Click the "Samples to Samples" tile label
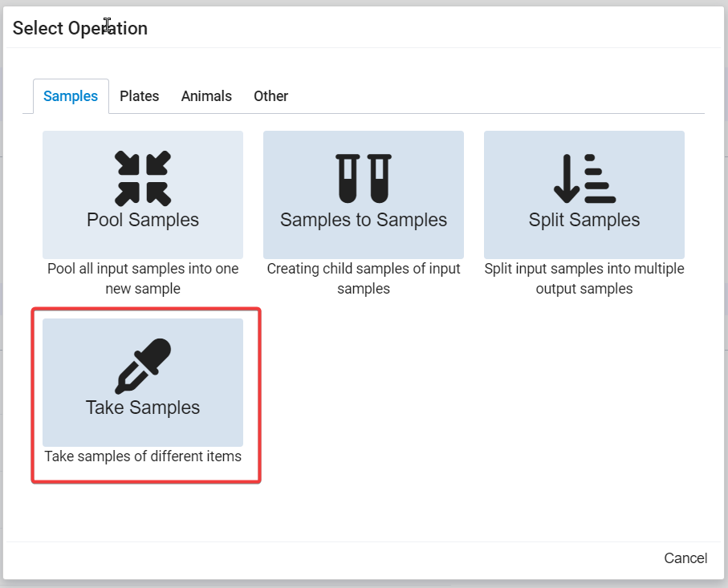 tap(364, 221)
